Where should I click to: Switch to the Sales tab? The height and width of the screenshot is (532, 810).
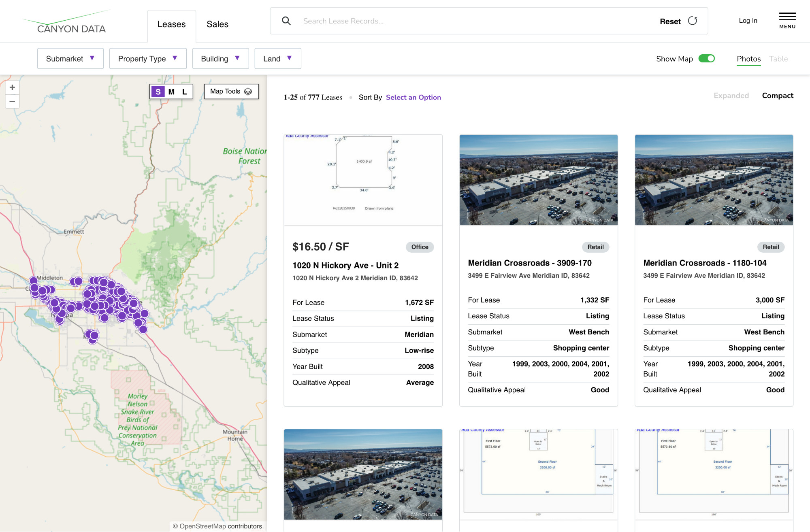pos(217,24)
